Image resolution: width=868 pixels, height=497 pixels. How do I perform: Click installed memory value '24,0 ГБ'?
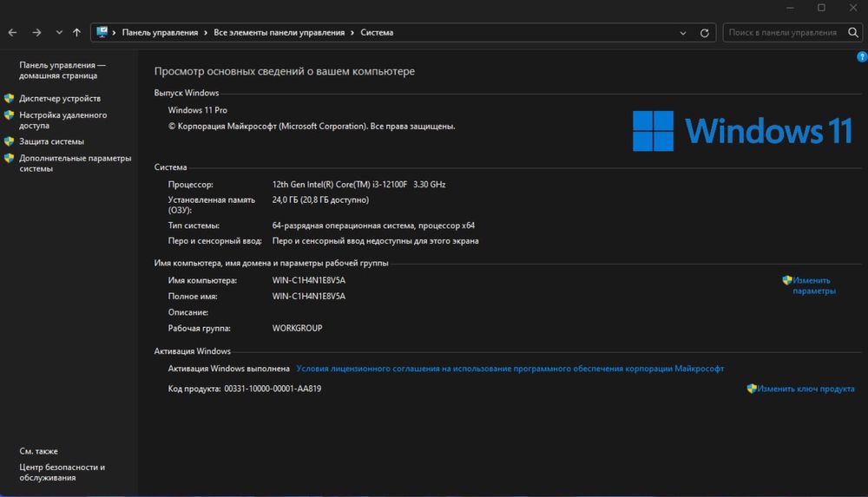point(285,199)
